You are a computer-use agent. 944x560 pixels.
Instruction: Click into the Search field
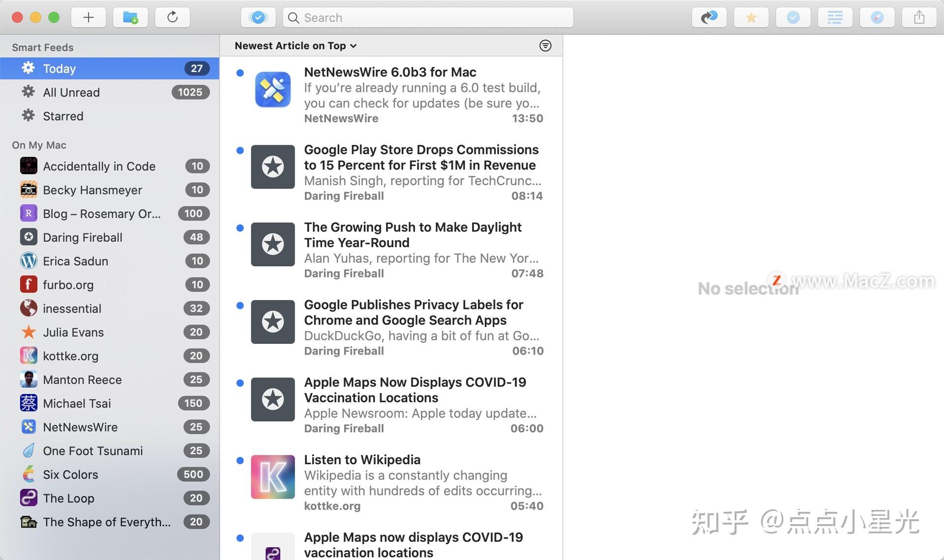428,18
